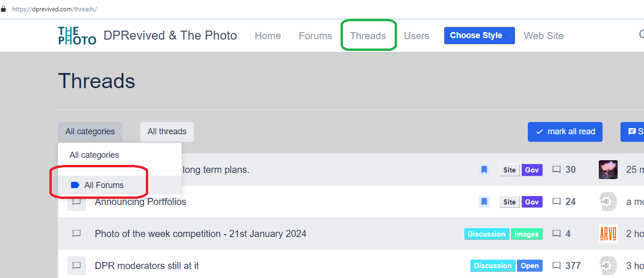This screenshot has height=278, width=644.
Task: Open the All categories dropdown
Action: [90, 131]
